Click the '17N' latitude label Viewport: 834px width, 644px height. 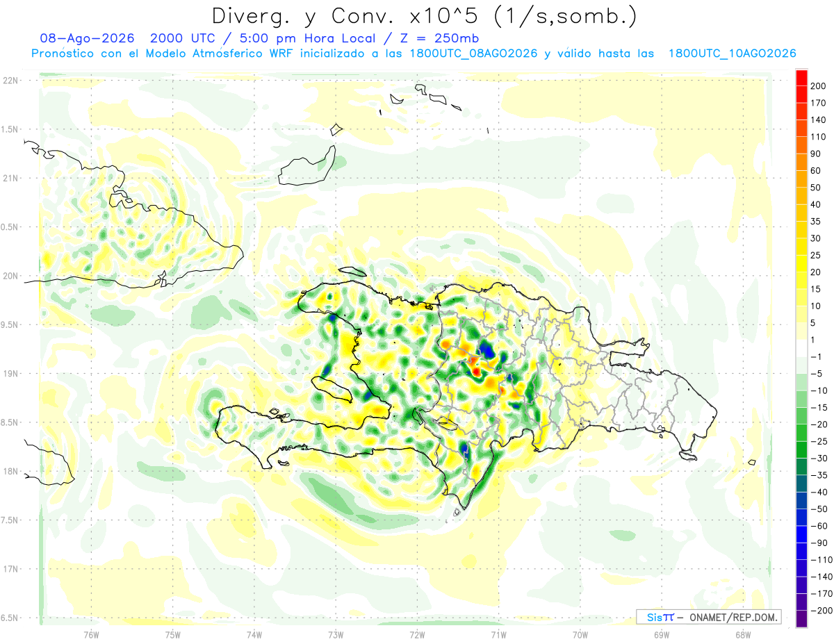click(x=10, y=569)
